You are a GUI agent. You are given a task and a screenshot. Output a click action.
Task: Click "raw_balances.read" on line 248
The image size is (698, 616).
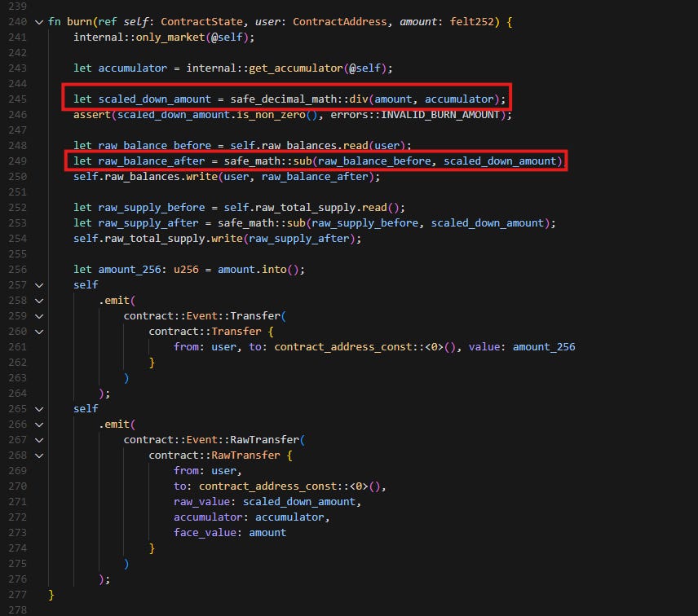[315, 145]
